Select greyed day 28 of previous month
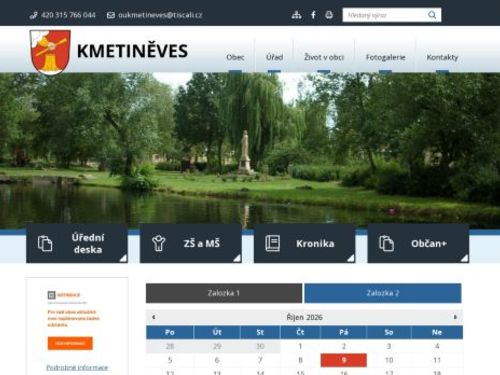The image size is (500, 375). pyautogui.click(x=170, y=346)
